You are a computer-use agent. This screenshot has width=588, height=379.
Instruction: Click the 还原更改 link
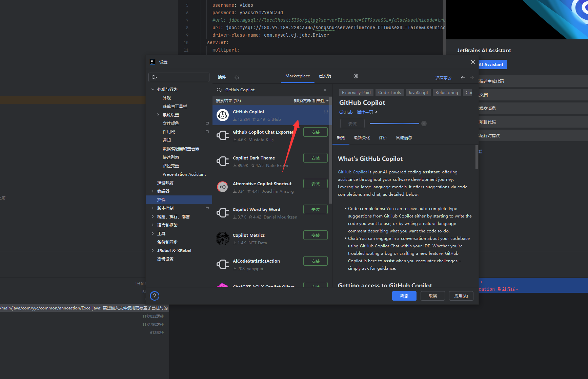pos(444,78)
